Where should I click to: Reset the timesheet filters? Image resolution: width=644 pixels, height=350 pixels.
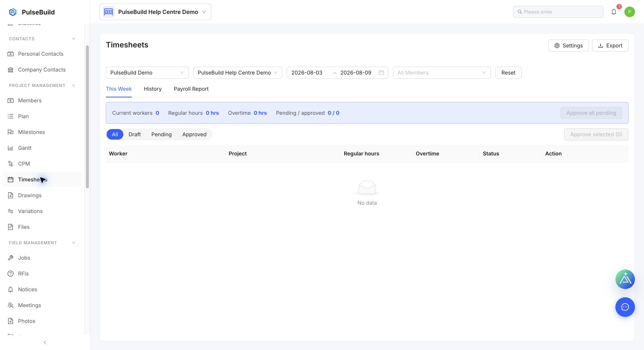click(508, 73)
